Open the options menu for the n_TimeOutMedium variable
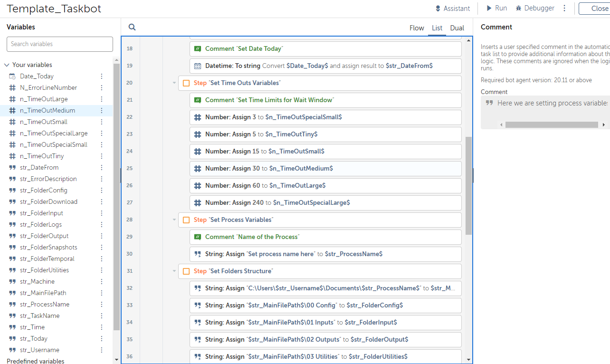This screenshot has width=610, height=364. pos(101,111)
